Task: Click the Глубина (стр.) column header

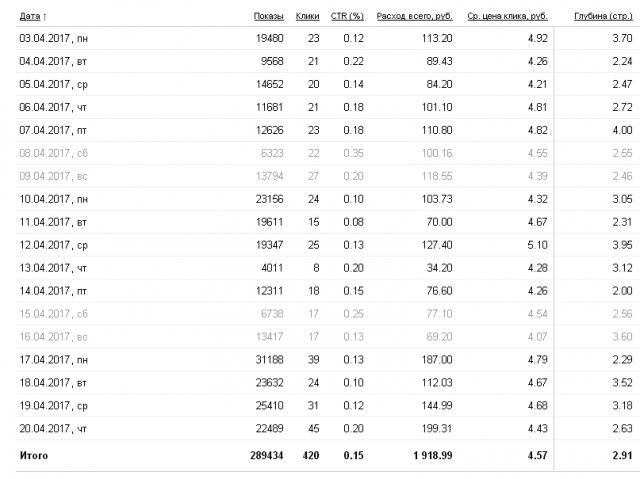Action: click(x=602, y=16)
